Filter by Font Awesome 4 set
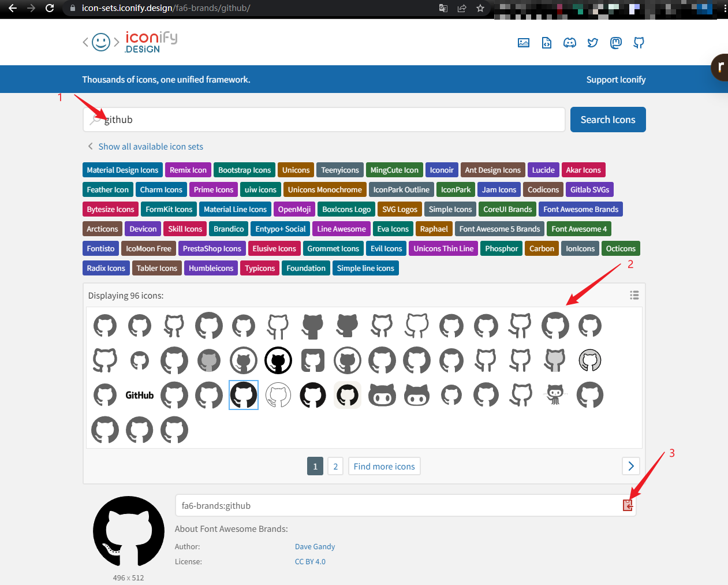 click(579, 229)
